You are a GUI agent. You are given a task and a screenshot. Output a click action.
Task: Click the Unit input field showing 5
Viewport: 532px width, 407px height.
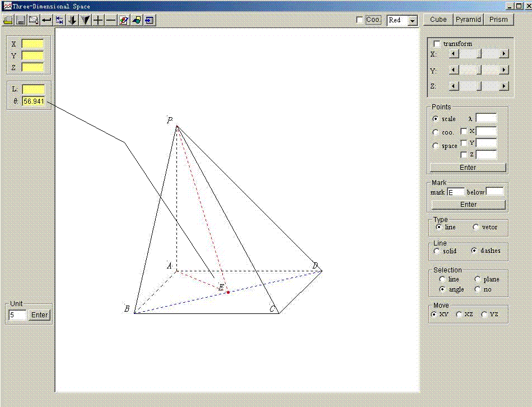click(x=17, y=315)
